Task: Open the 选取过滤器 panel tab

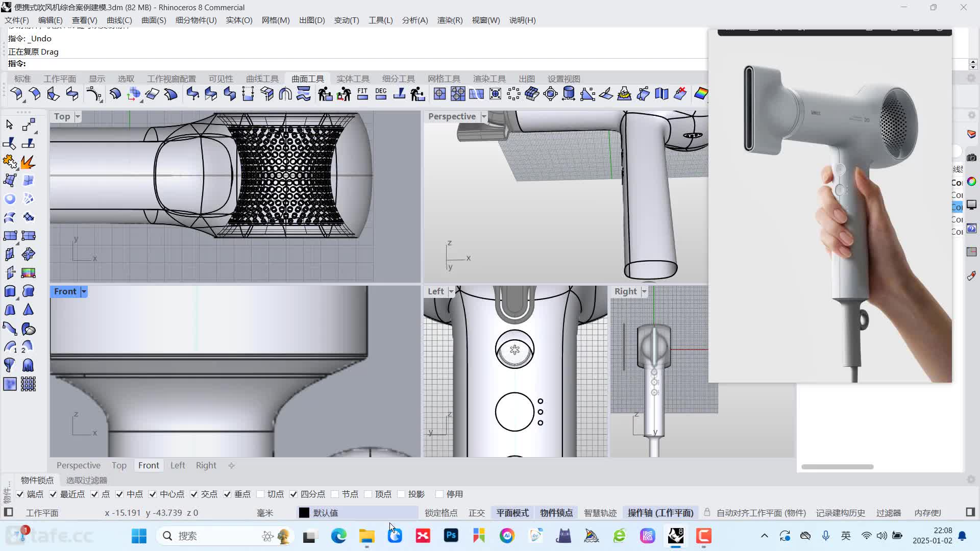Action: pos(86,480)
